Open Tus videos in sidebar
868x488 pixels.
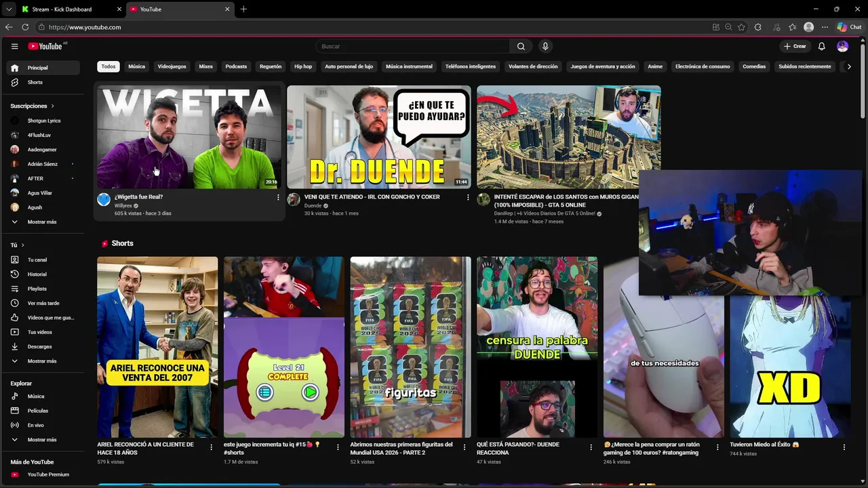tap(43, 332)
